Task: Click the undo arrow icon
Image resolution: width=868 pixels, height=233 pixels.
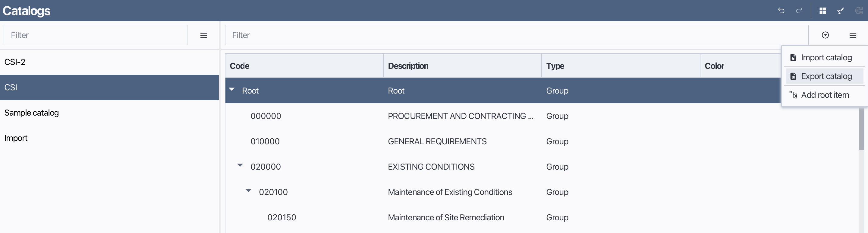Action: click(782, 11)
